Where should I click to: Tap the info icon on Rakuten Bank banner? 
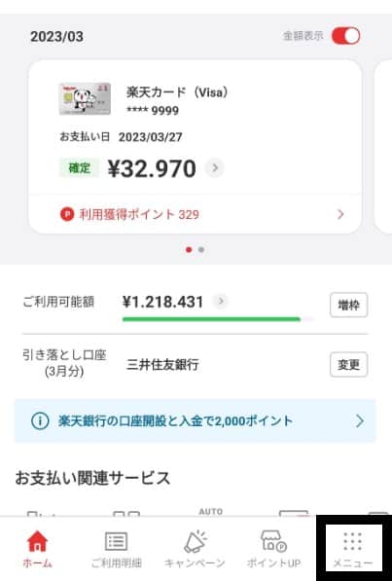tap(40, 421)
